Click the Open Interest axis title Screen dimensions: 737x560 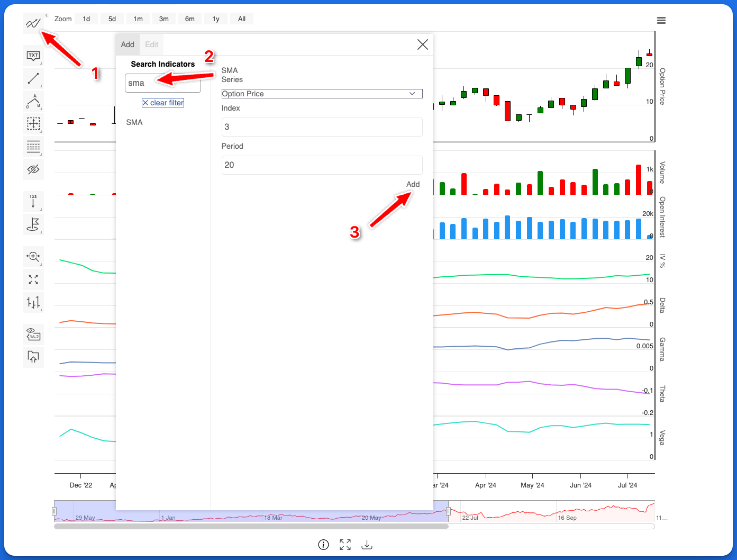[x=662, y=217]
